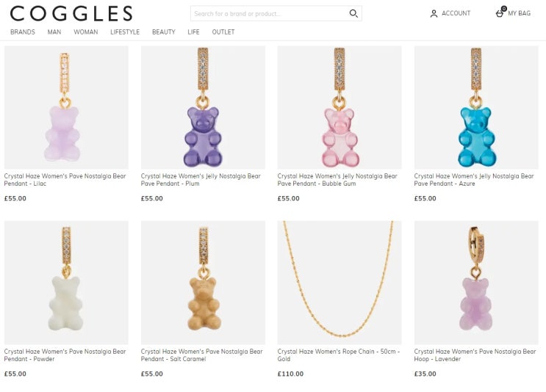Click the search for brand input field
546x392 pixels.
(276, 13)
